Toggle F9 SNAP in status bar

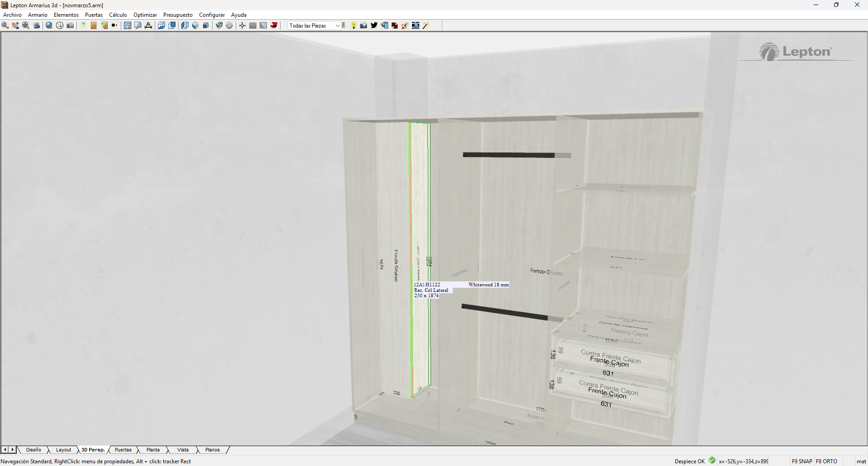(x=802, y=461)
